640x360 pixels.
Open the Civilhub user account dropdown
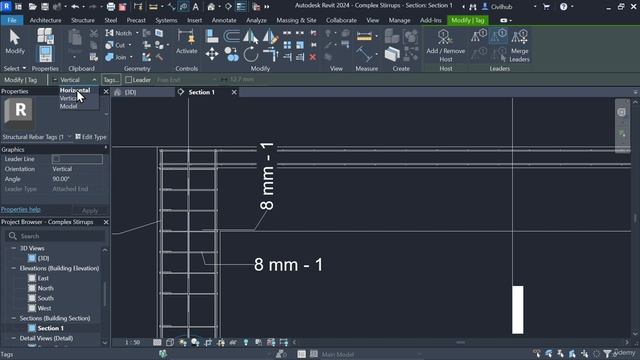click(x=535, y=7)
